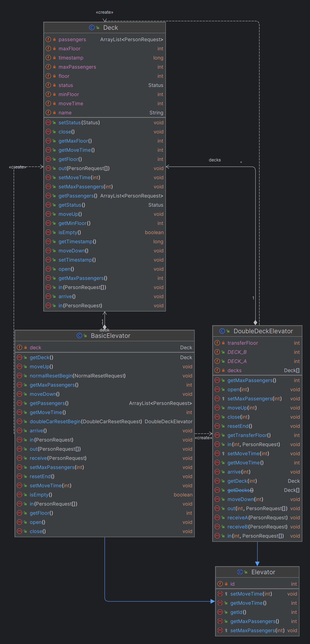The height and width of the screenshot is (644, 310).
Task: Select receiveB(PersonRequest) method
Action: [257, 527]
